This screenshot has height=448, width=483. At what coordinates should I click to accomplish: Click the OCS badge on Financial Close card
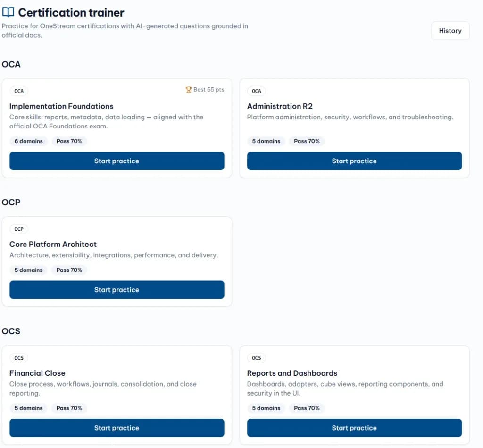[x=19, y=358]
